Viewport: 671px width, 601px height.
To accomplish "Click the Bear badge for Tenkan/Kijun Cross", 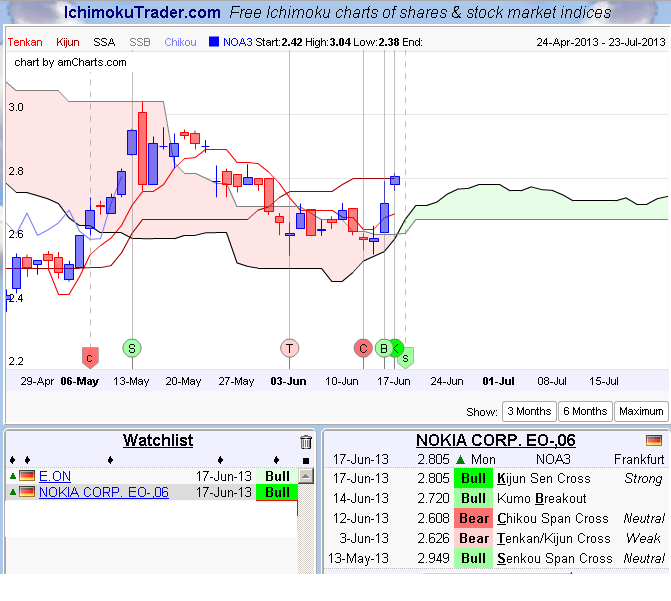I will click(473, 539).
